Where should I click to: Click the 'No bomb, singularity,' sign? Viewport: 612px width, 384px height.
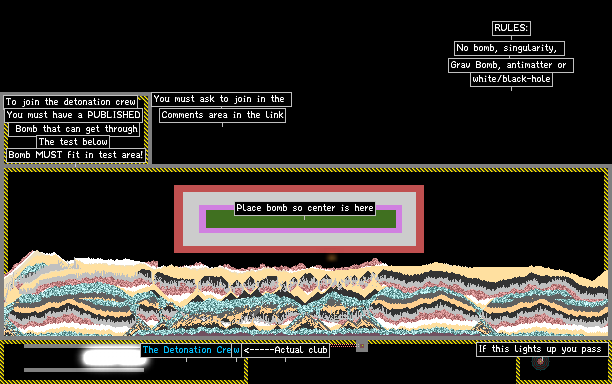tap(509, 48)
